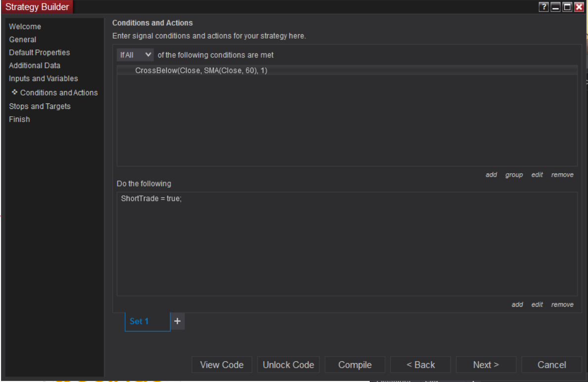Edit the action under Do the following
588x382 pixels.
537,305
